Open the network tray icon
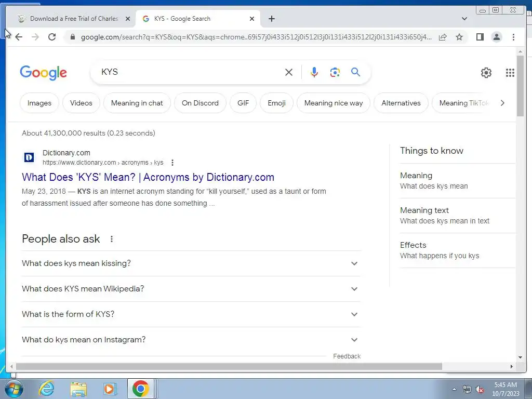Screen dimensions: 532x399 click(x=467, y=389)
